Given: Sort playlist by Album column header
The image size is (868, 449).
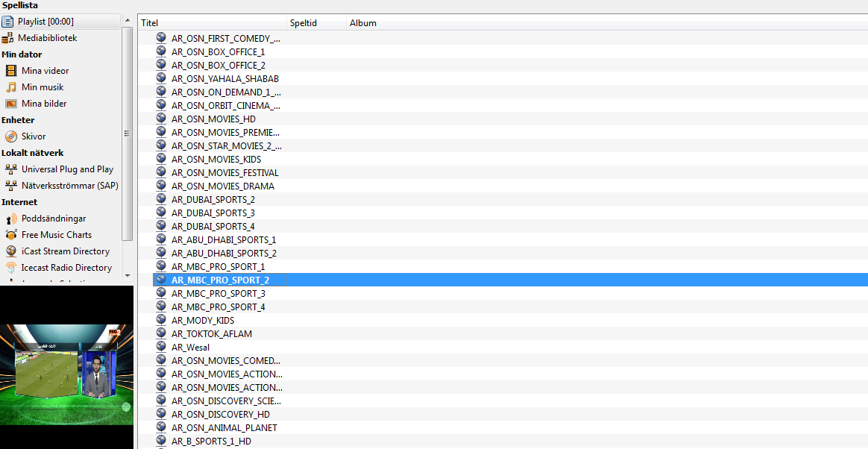Looking at the screenshot, I should pyautogui.click(x=607, y=22).
